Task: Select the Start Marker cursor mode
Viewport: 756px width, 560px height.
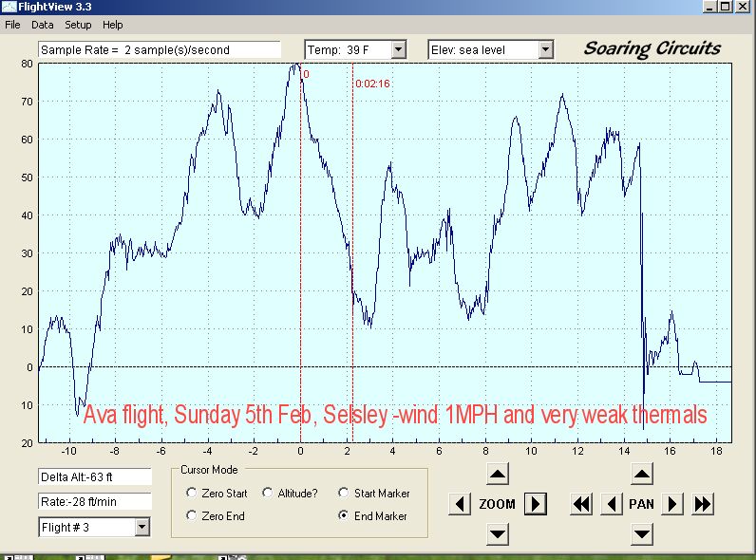Action: [343, 493]
